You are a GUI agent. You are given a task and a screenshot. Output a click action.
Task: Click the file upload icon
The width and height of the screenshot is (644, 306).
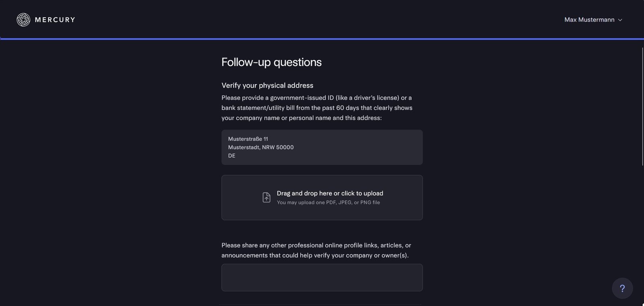[266, 197]
